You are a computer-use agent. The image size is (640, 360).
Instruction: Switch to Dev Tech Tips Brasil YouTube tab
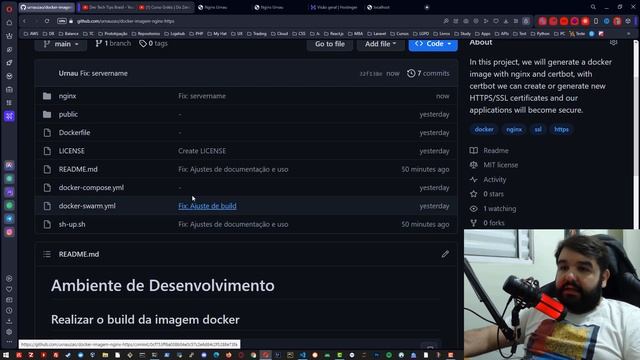pyautogui.click(x=107, y=7)
